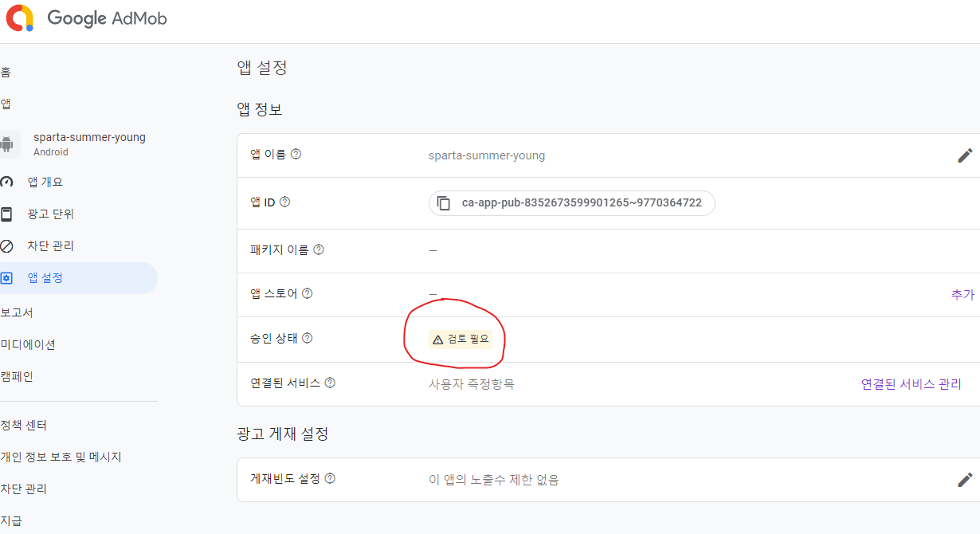Open help icon next to 패키지 이름

tap(319, 249)
